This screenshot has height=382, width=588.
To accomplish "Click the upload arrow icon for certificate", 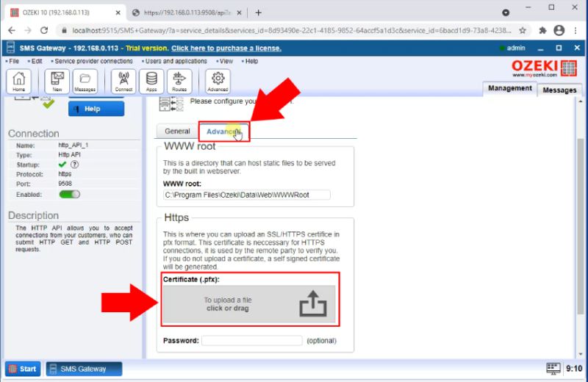I will (x=313, y=304).
